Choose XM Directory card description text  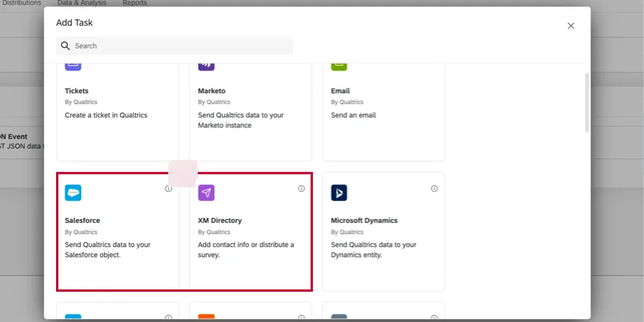tap(245, 249)
